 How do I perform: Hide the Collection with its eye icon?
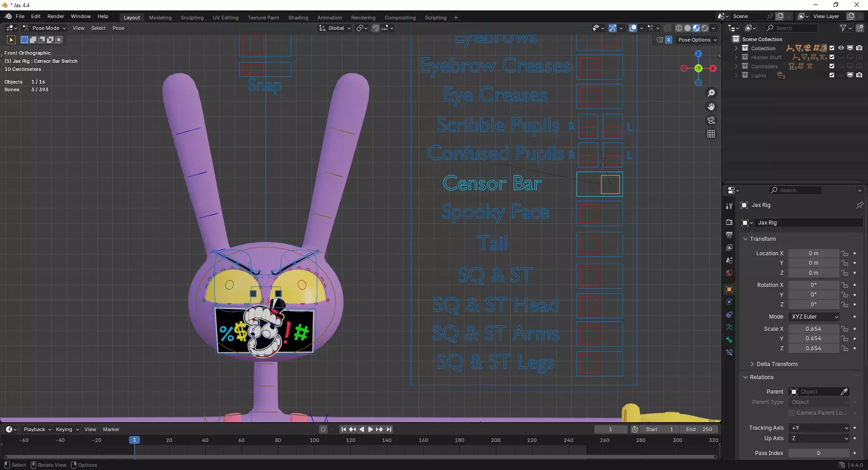841,48
